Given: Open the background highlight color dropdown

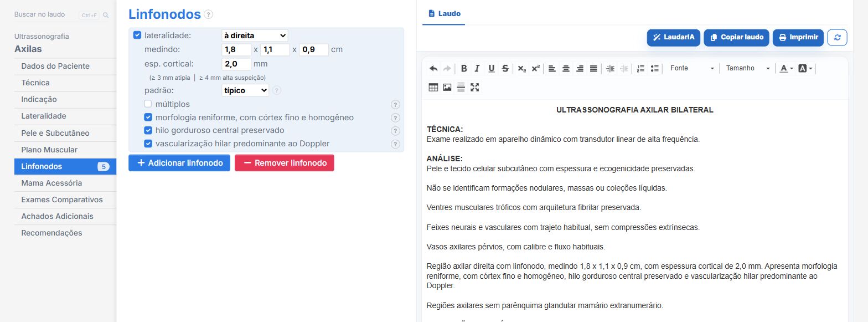Looking at the screenshot, I should click(805, 68).
